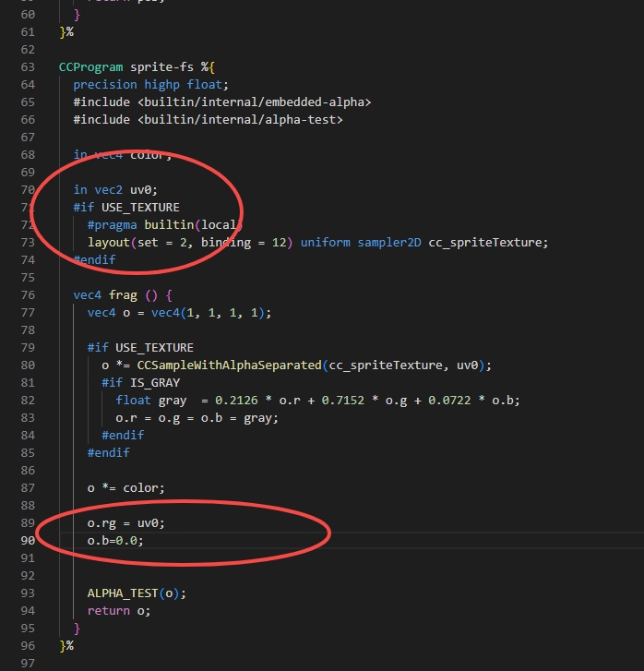Click 'sprite-fs' on line 63

[161, 67]
